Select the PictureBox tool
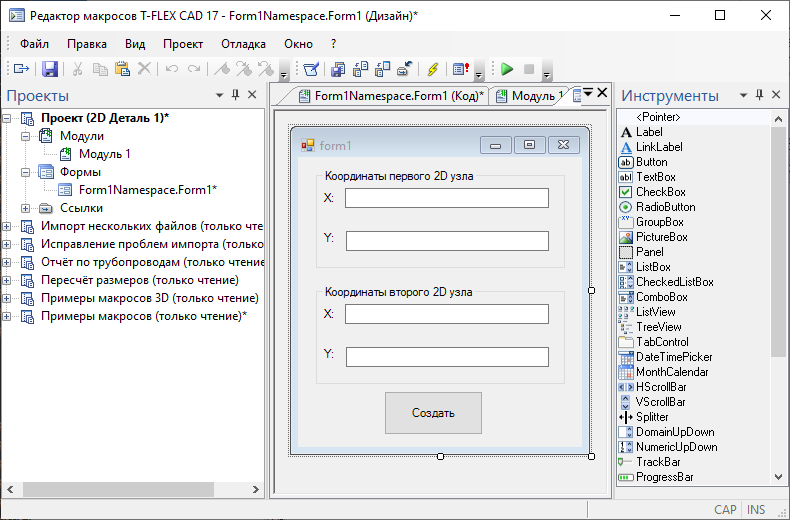The width and height of the screenshot is (790, 520). pyautogui.click(x=661, y=237)
